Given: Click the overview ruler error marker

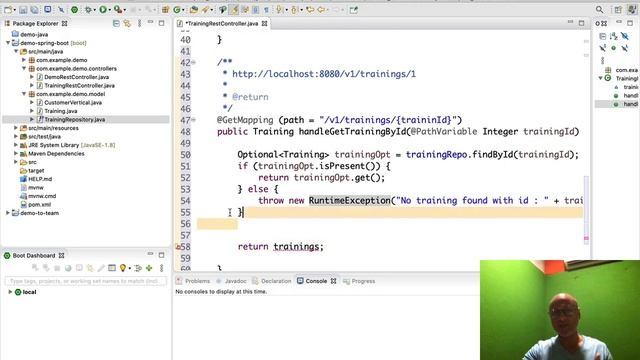Looking at the screenshot, I should tap(586, 238).
